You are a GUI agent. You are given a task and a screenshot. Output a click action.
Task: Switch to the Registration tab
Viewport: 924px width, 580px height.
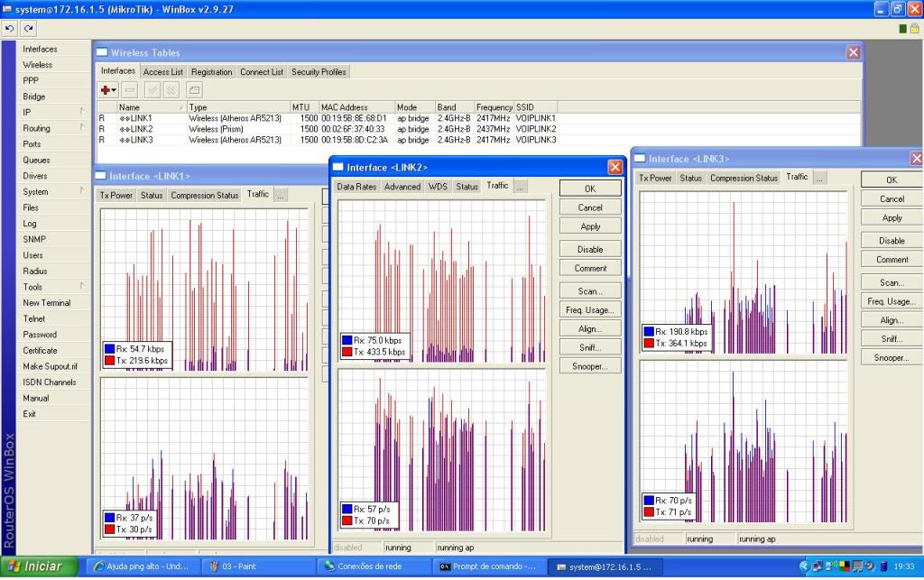coord(211,72)
